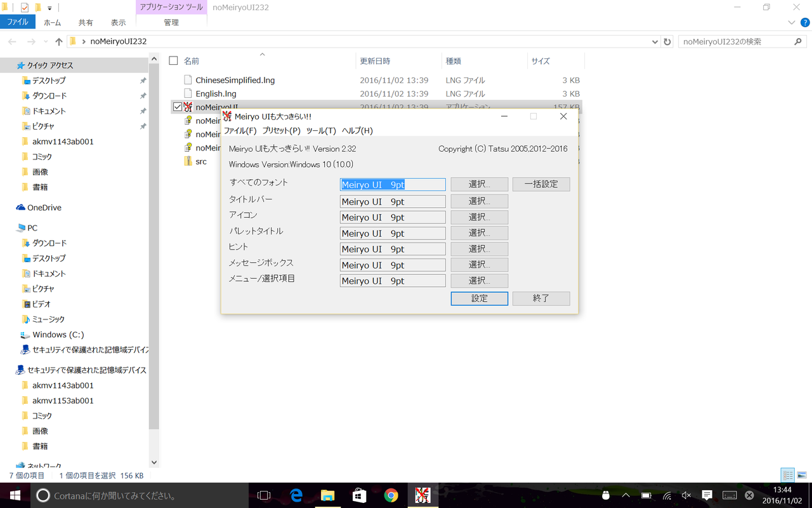Image resolution: width=812 pixels, height=508 pixels.
Task: Select ビデオ under PC
Action: point(41,304)
